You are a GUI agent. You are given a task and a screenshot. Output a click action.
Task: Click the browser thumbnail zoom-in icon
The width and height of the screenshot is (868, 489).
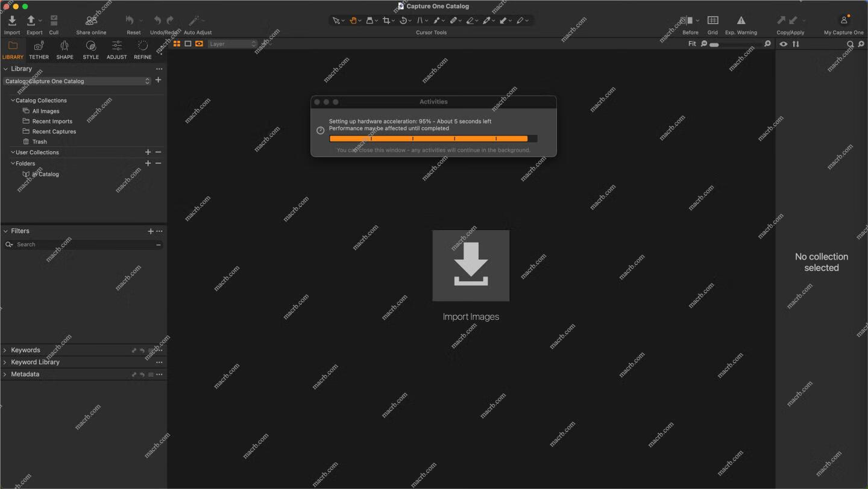click(861, 44)
